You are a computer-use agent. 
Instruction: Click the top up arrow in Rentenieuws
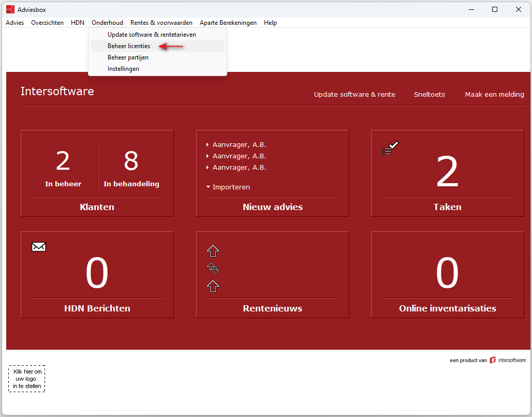pos(213,251)
